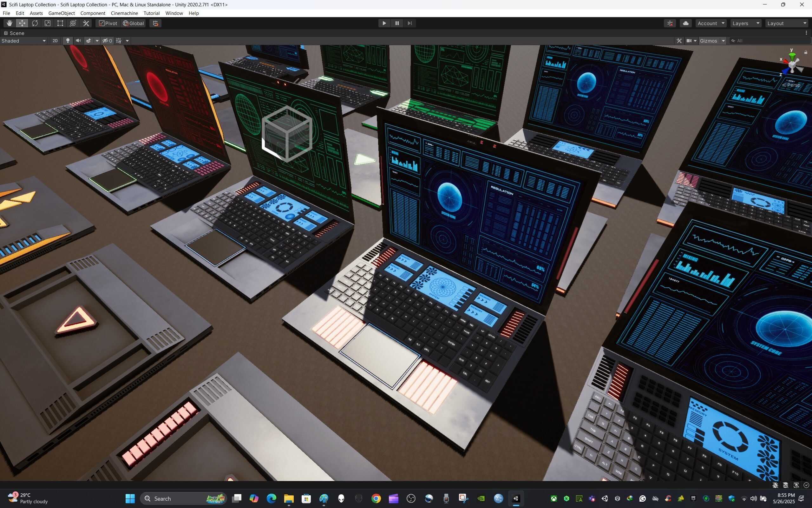812x508 pixels.
Task: Open the collab status icon
Action: (670, 23)
